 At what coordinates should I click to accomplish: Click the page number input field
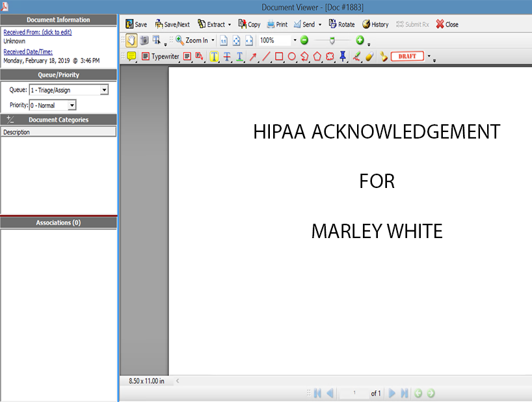click(x=354, y=394)
